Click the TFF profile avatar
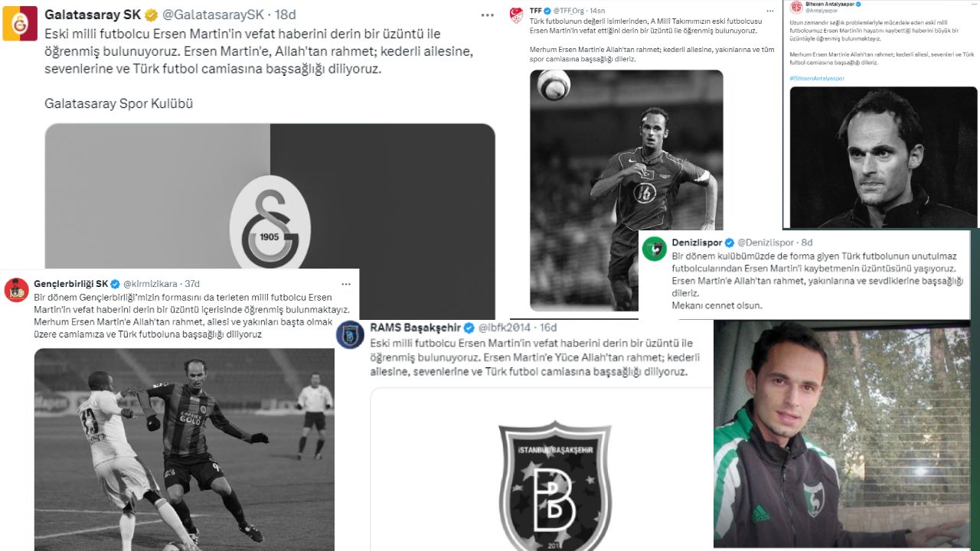 pos(517,14)
